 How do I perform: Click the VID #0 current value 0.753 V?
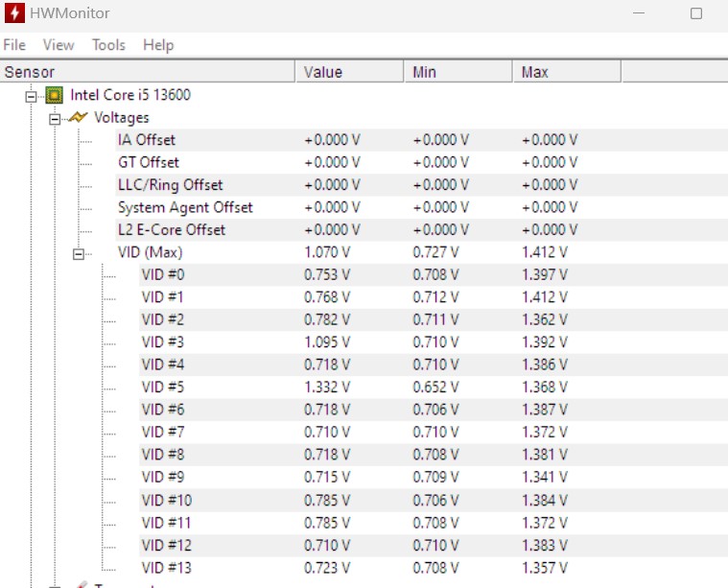(x=327, y=274)
